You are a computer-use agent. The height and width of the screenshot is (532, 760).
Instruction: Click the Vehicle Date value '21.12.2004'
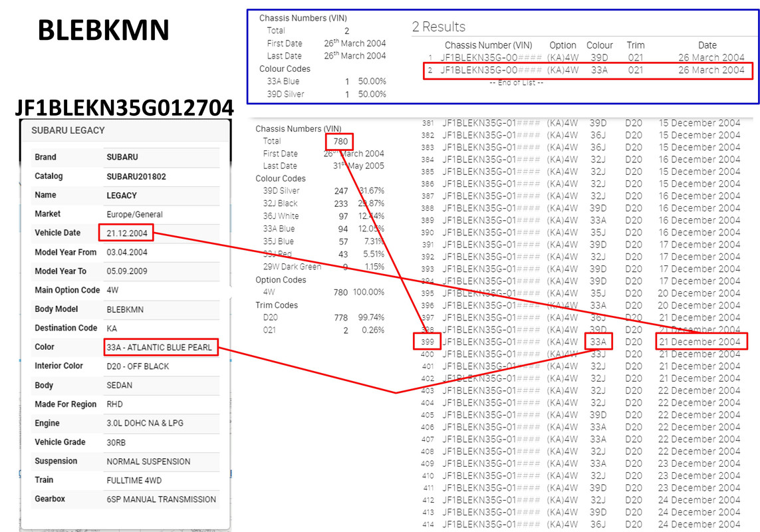point(126,233)
